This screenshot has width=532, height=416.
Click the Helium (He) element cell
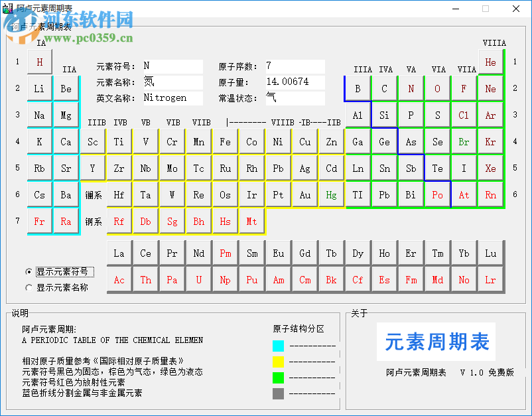point(490,62)
